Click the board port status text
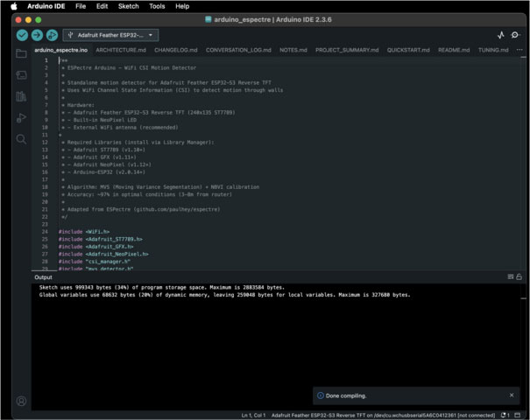The height and width of the screenshot is (420, 530). (x=383, y=416)
